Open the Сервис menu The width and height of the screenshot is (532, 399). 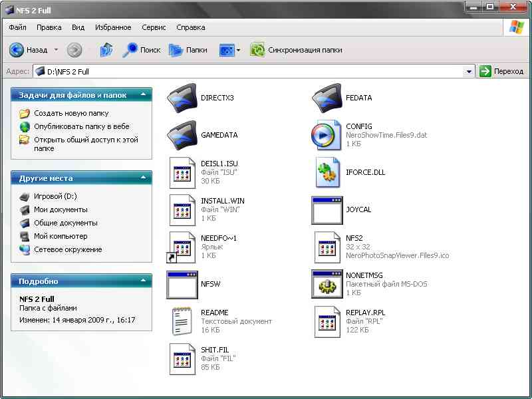154,27
